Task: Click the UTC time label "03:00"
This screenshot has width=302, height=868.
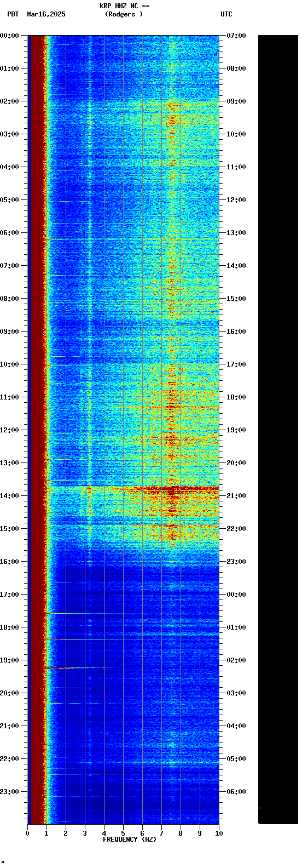Action: tap(236, 693)
